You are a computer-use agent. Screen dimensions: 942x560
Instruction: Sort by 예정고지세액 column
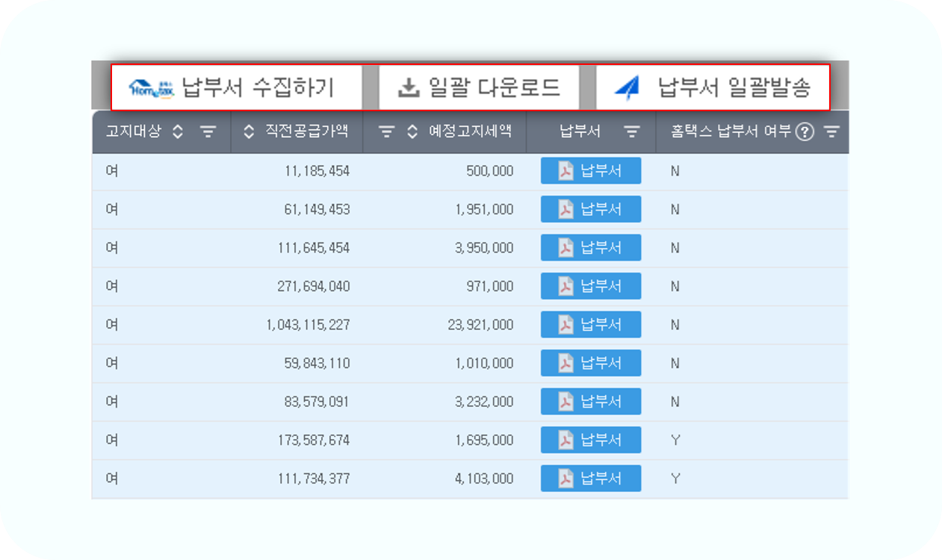[412, 132]
